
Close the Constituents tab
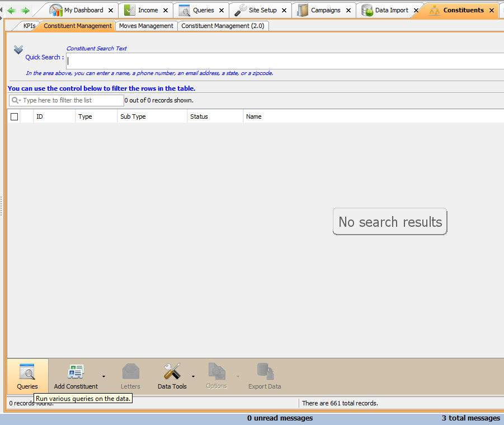click(x=492, y=10)
